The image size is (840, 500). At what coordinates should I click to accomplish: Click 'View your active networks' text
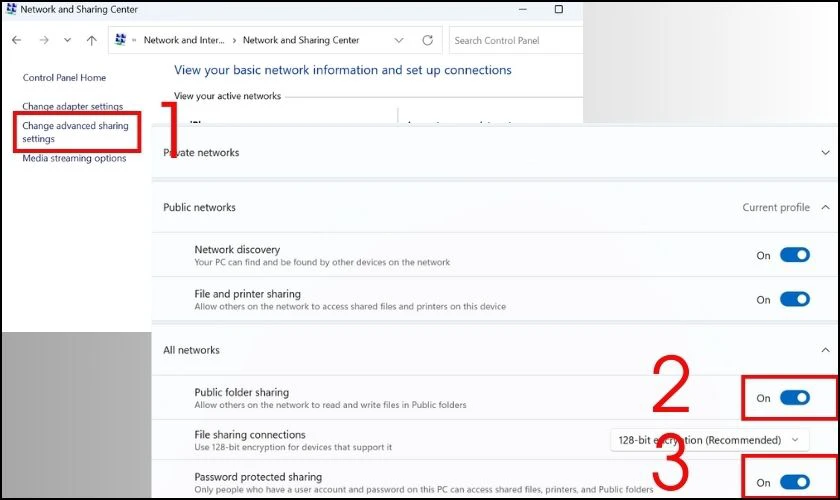pos(227,96)
